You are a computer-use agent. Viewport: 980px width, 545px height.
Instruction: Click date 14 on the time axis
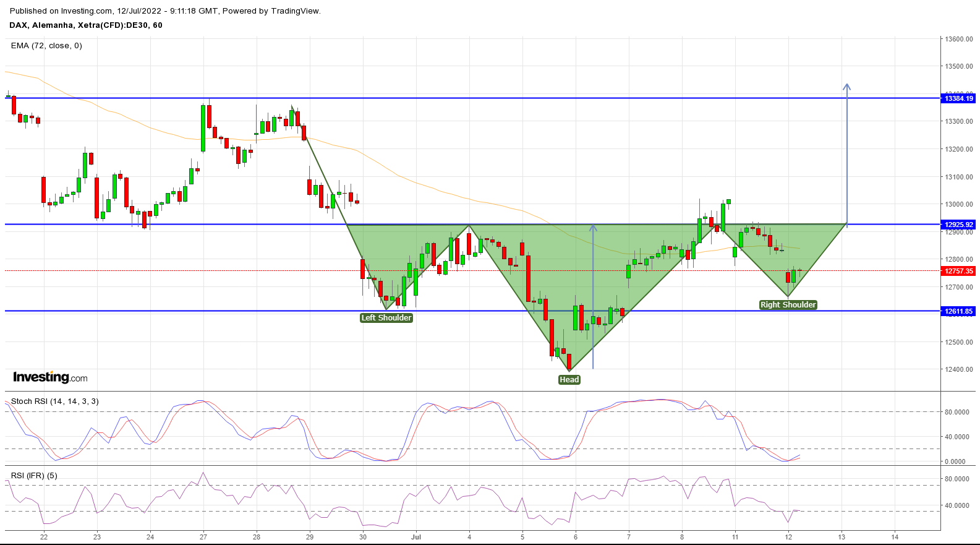point(895,537)
